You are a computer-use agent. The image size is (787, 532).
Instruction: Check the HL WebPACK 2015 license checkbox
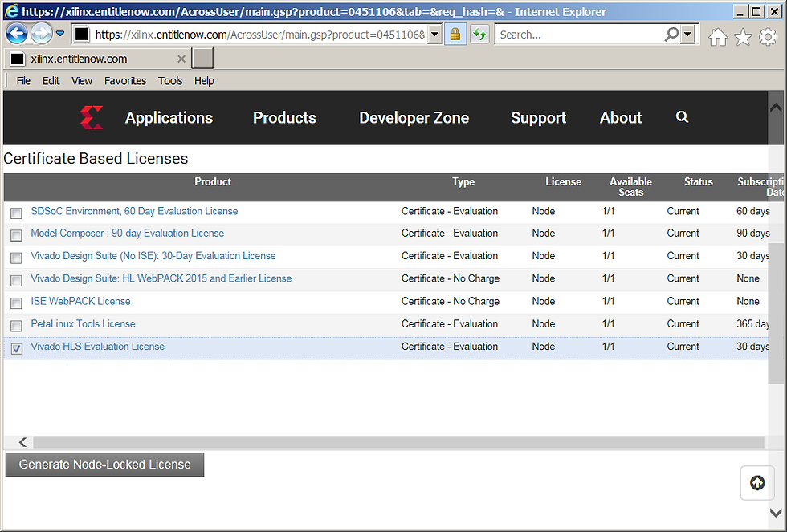pos(16,280)
